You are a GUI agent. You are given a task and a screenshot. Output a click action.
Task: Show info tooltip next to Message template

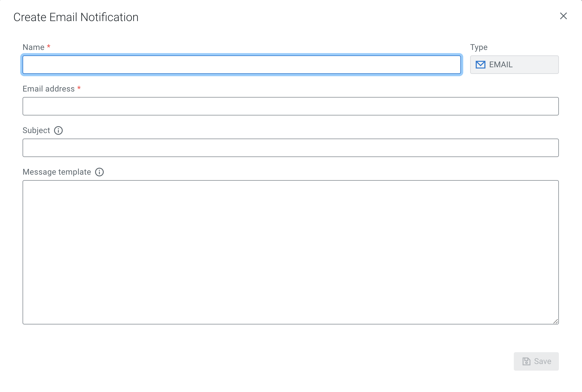(99, 172)
